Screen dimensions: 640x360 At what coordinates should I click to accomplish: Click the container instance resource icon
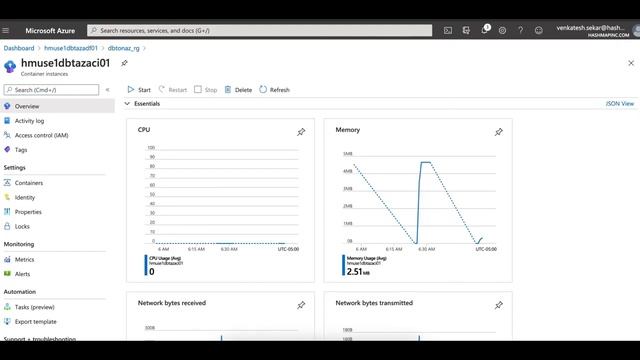[10, 66]
